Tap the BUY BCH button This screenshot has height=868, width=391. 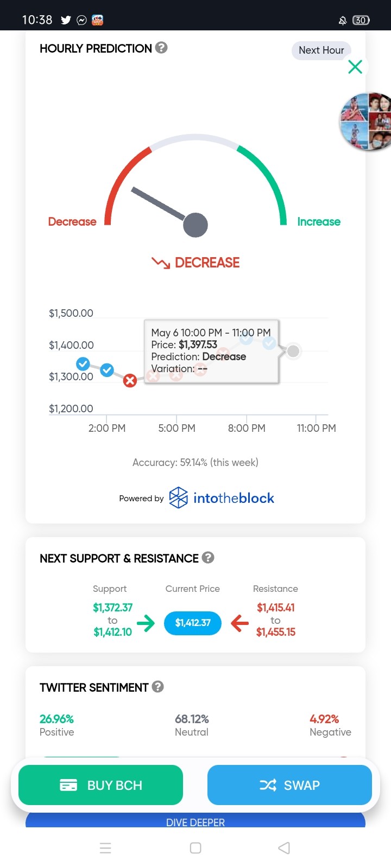tap(100, 785)
